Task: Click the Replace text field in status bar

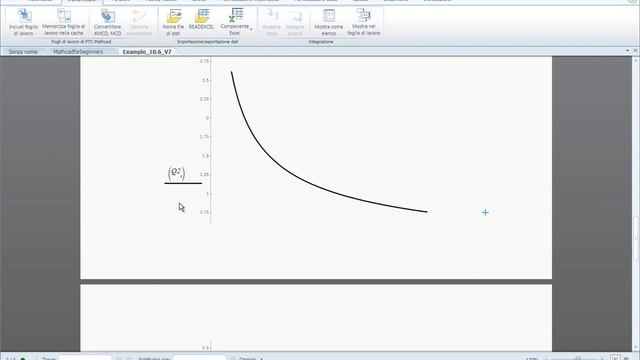Action: [199, 358]
